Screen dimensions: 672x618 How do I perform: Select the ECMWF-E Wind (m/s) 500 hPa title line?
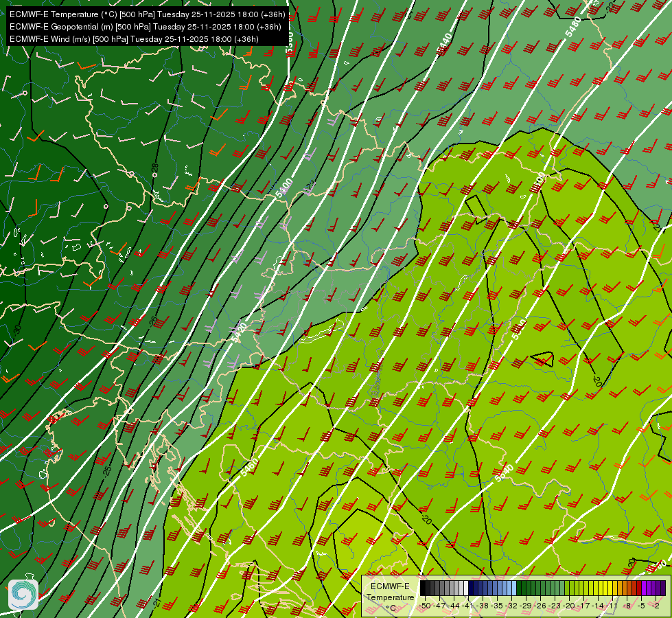tap(134, 39)
